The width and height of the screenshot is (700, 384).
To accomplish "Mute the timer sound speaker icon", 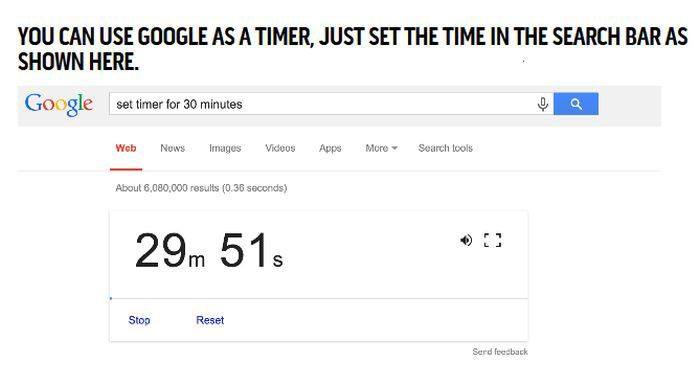I will click(x=466, y=240).
